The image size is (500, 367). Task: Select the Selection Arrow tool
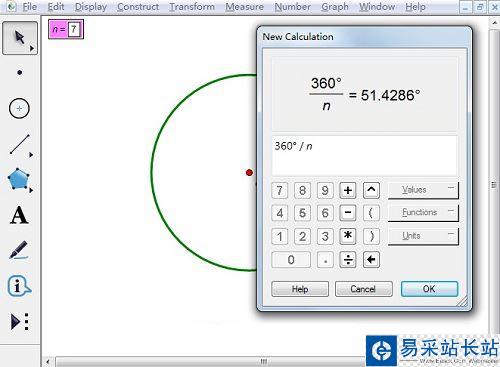pyautogui.click(x=19, y=38)
